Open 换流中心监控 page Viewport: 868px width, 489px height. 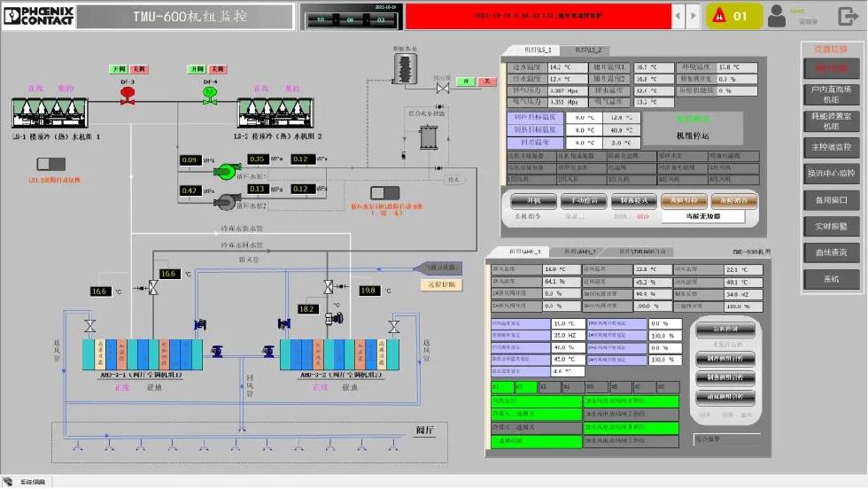(831, 174)
